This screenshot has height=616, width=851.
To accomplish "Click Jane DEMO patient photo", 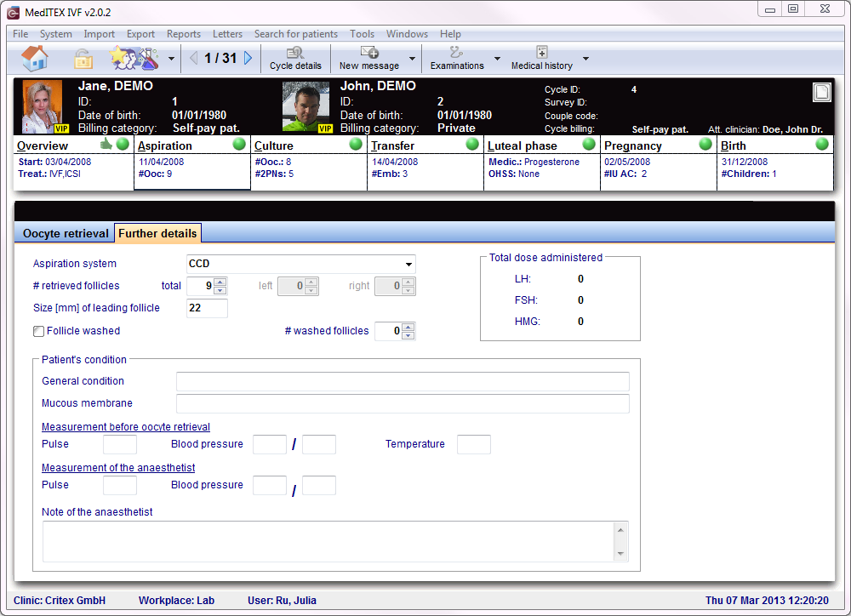I will 43,106.
